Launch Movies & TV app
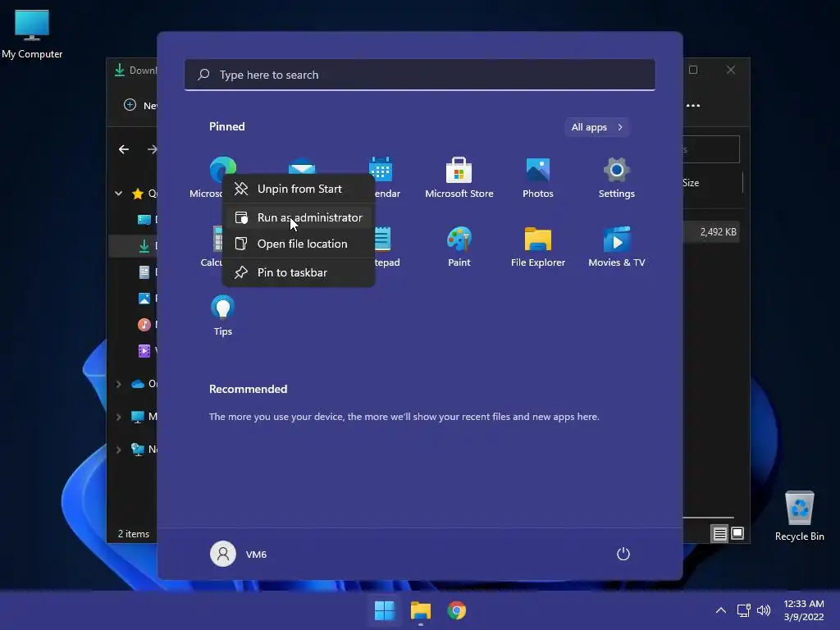Image resolution: width=840 pixels, height=630 pixels. coord(617,246)
